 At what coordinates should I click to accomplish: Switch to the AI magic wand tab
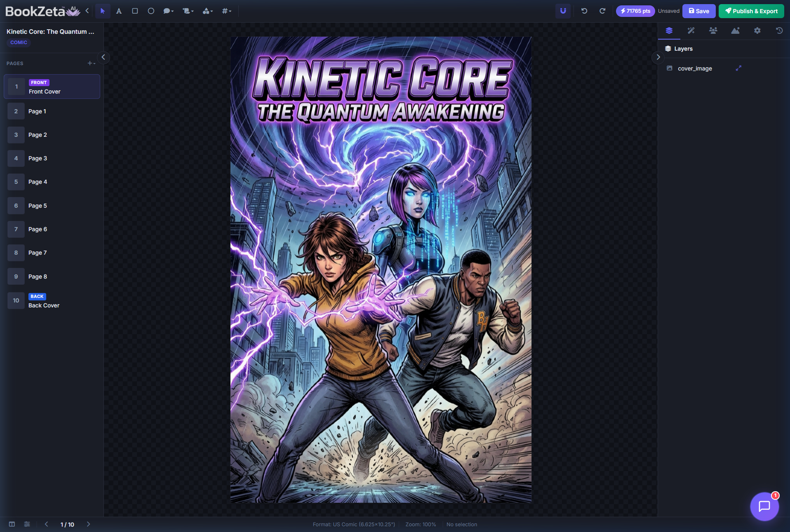coord(691,30)
